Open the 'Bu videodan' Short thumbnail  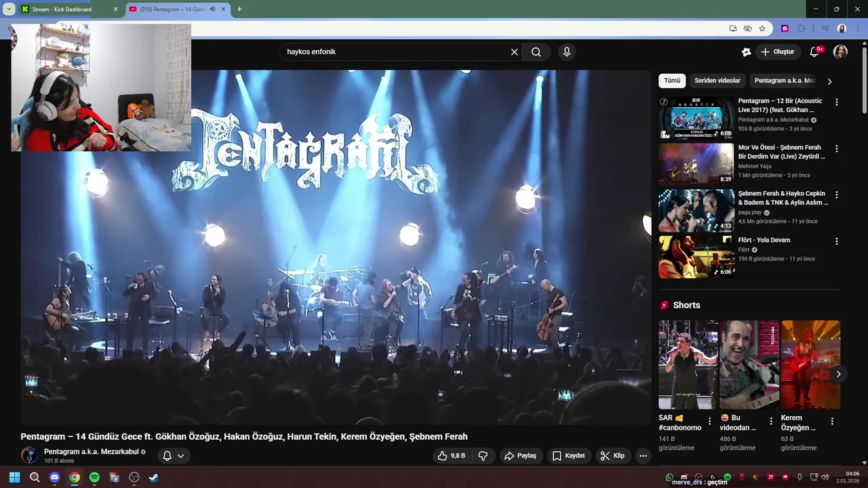click(x=749, y=365)
